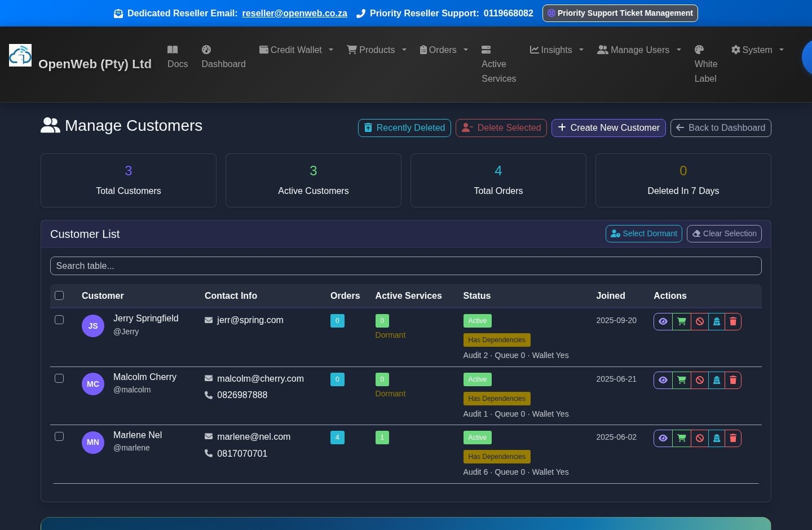The width and height of the screenshot is (812, 530).
Task: Click the OpenWeb cloud logo
Action: [20, 55]
